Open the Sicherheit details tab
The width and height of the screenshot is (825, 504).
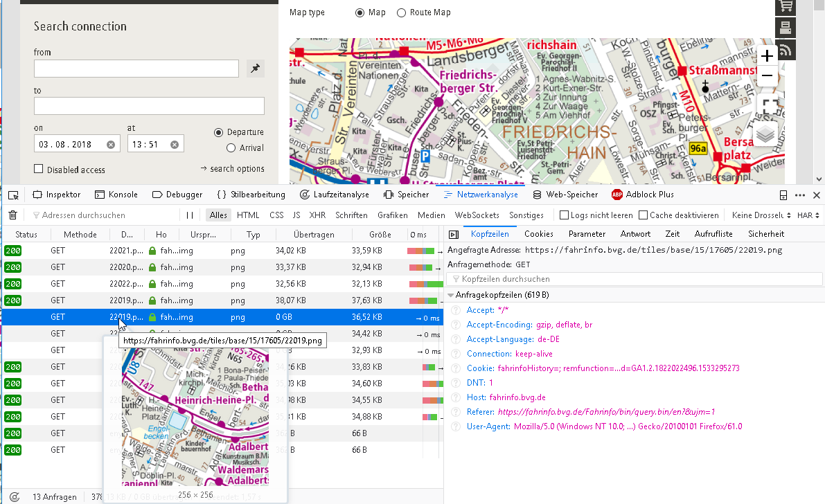pos(766,234)
